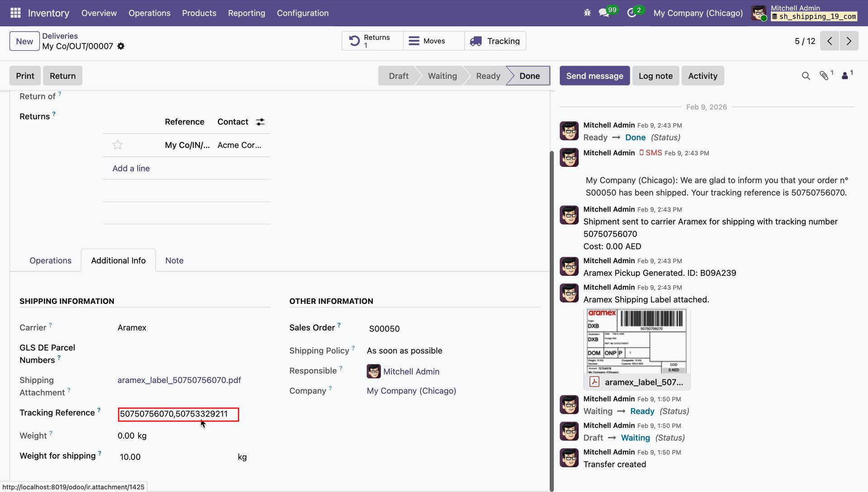
Task: Click the Done status stage
Action: (x=529, y=76)
